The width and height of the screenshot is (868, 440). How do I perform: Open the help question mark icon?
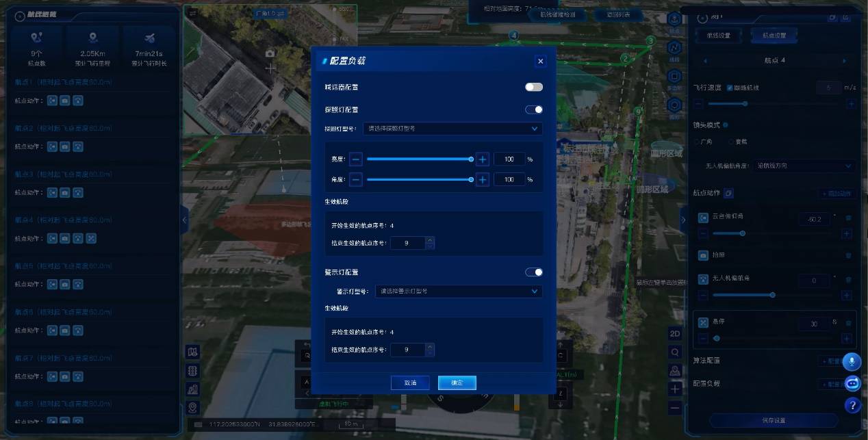pyautogui.click(x=852, y=406)
